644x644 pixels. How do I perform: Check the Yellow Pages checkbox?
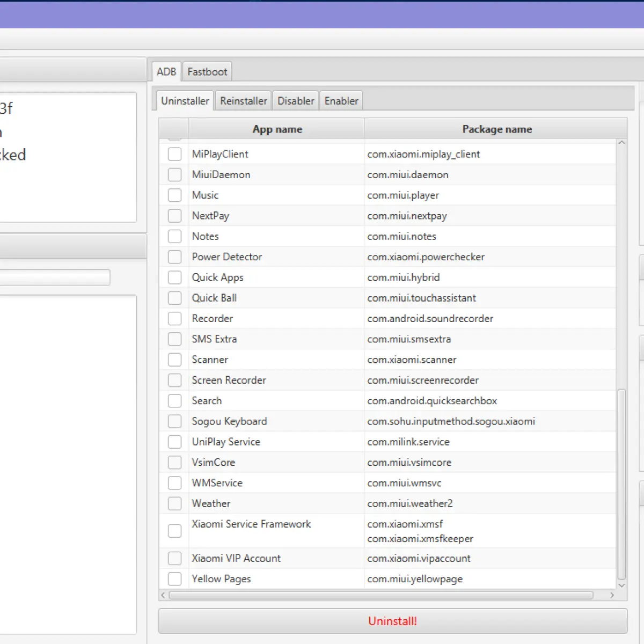click(x=174, y=579)
